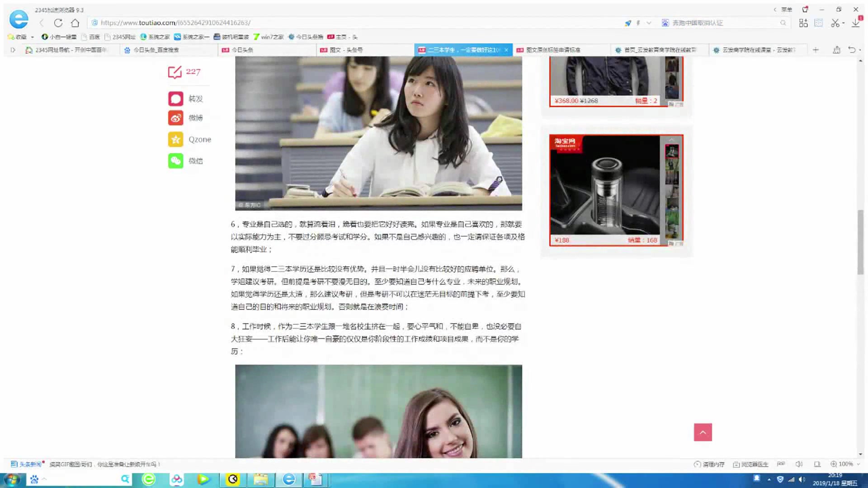This screenshot has height=488, width=868.
Task: Share article to 微信
Action: point(176,160)
